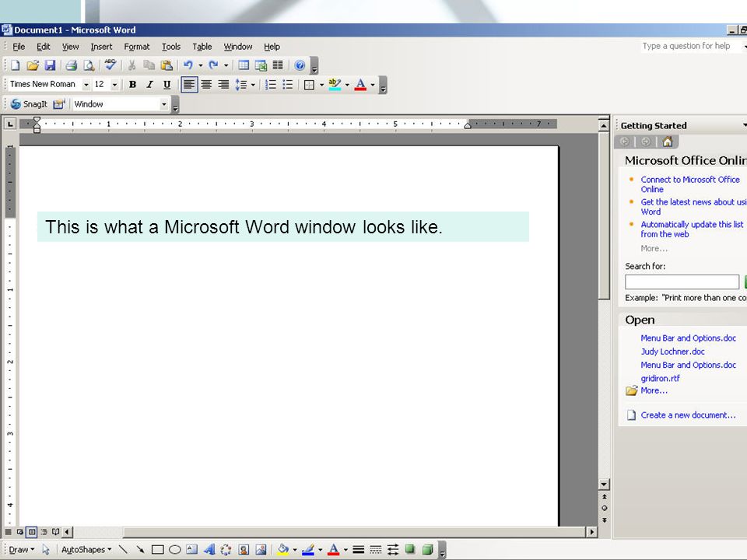Apply the Highlight color marker
Image resolution: width=747 pixels, height=560 pixels.
[x=335, y=85]
